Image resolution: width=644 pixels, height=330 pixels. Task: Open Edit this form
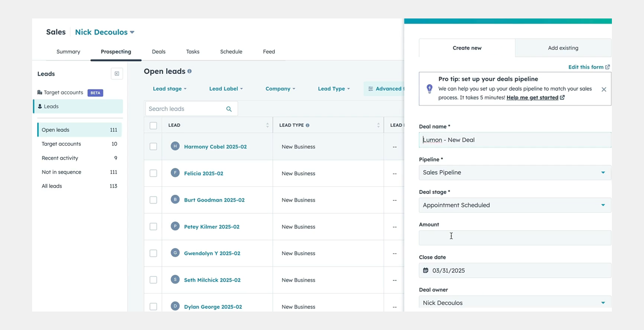point(586,67)
